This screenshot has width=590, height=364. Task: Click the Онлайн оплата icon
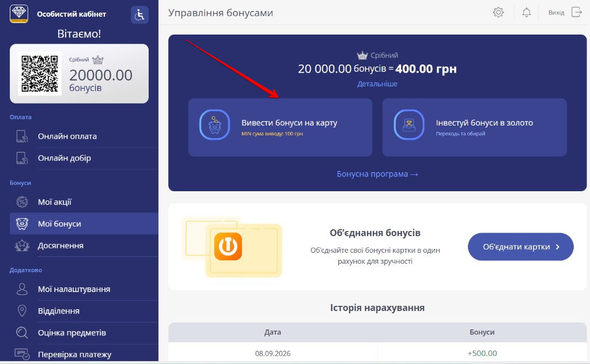(22, 136)
